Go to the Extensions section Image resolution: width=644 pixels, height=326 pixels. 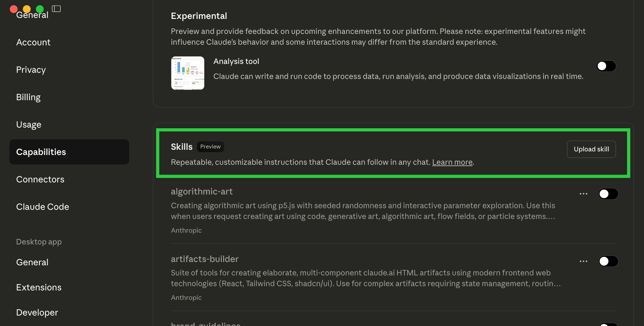tap(39, 287)
